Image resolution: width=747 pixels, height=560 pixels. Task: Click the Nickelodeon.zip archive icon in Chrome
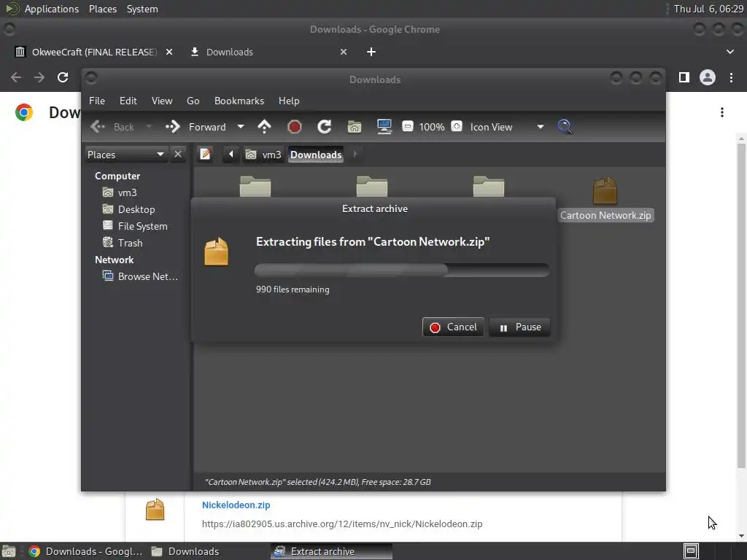(x=155, y=510)
